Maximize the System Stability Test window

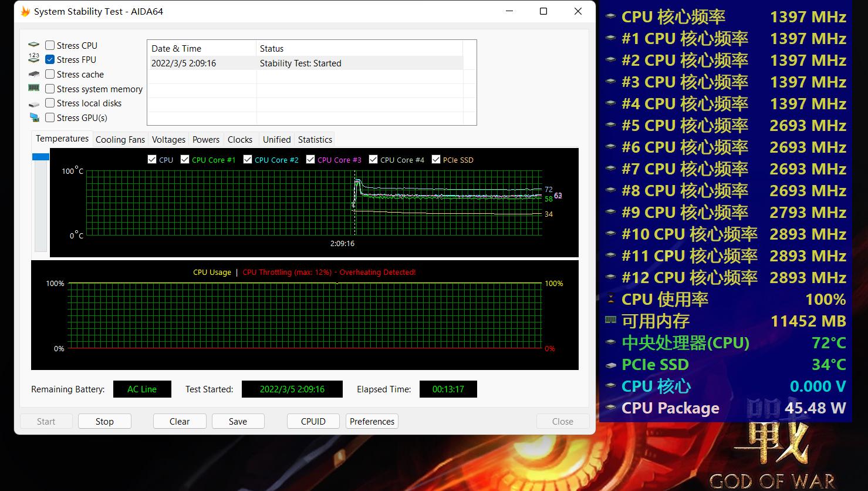point(543,11)
